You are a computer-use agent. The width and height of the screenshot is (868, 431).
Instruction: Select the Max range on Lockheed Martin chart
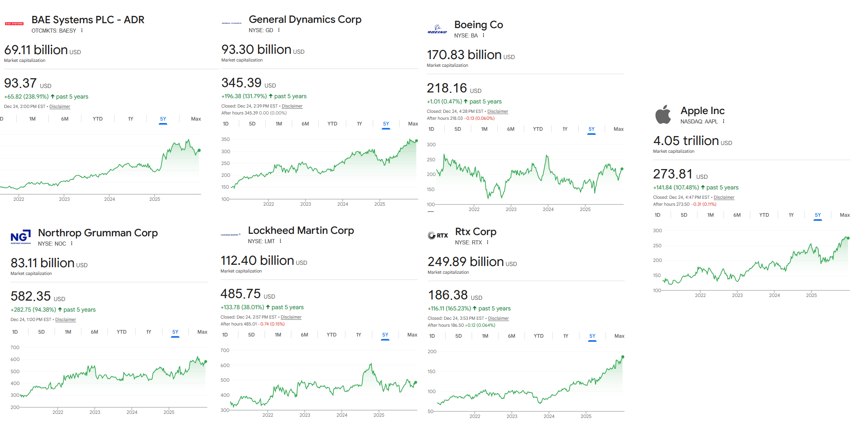point(412,335)
